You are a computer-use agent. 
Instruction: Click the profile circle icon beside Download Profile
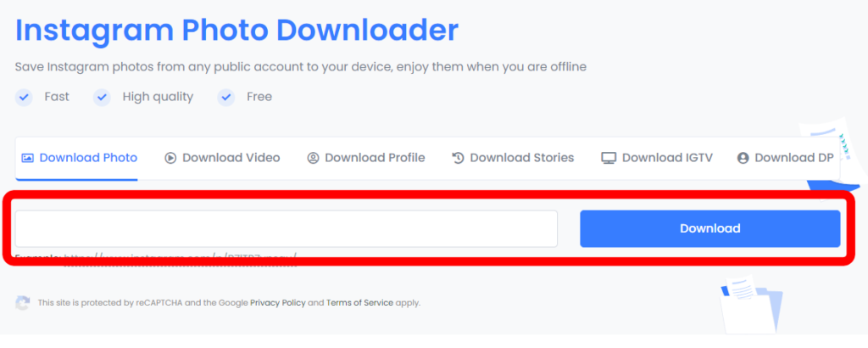(x=313, y=158)
